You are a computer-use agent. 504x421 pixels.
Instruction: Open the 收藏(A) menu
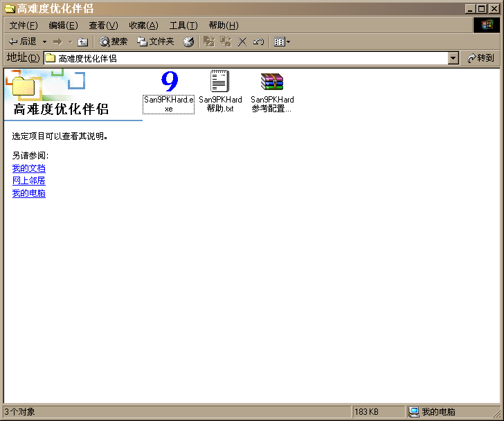pyautogui.click(x=144, y=26)
